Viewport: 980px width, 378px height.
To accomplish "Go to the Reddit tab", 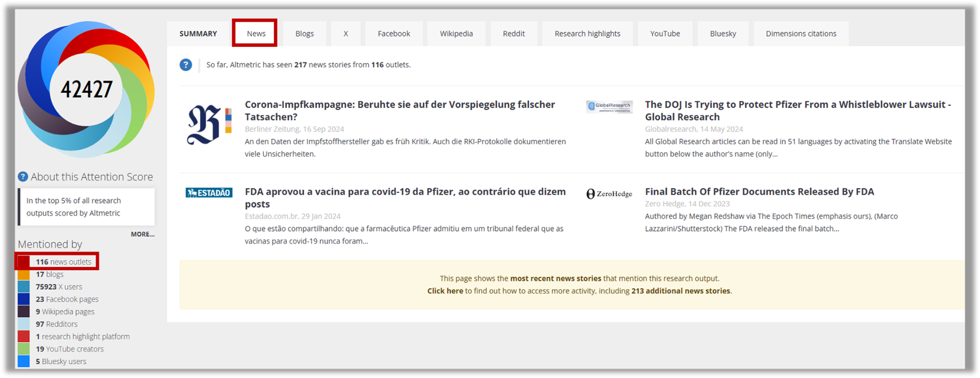I will pyautogui.click(x=514, y=34).
